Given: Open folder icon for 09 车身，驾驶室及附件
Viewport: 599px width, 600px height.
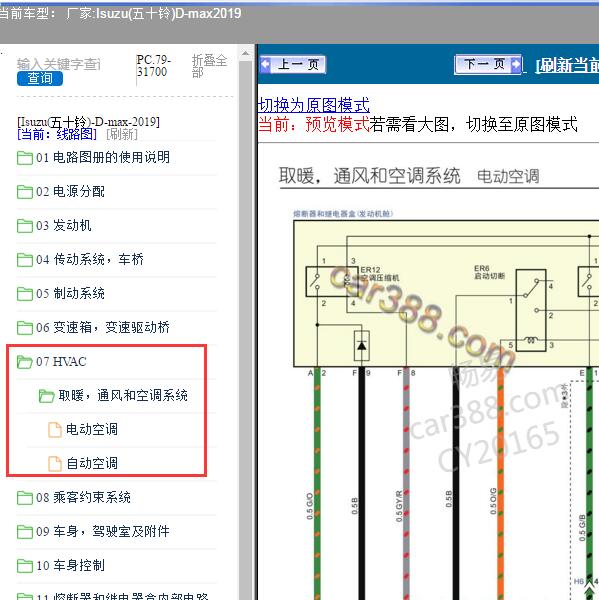Looking at the screenshot, I should click(x=25, y=532).
